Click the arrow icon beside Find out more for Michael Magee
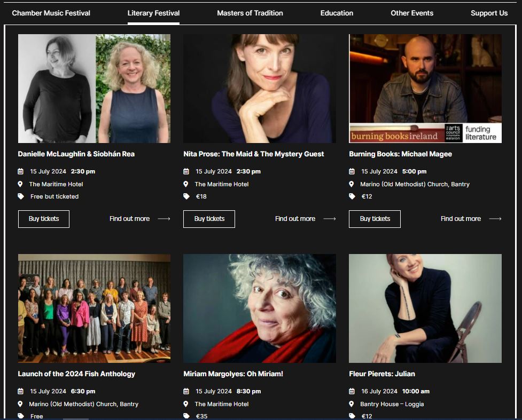The image size is (522, 420). pyautogui.click(x=495, y=218)
